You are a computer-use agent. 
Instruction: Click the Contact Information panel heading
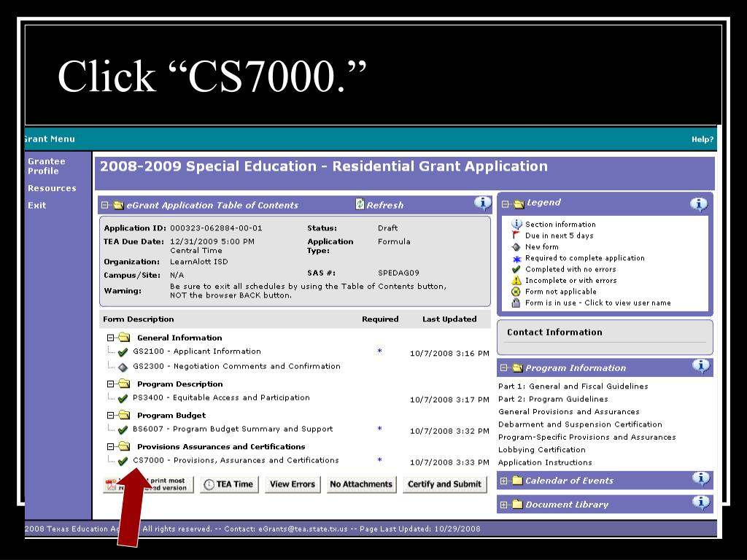pos(554,332)
